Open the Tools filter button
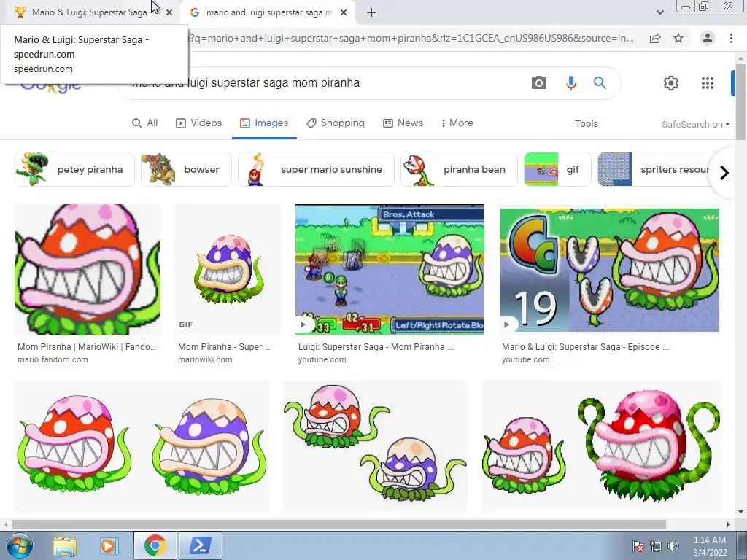Viewport: 747px width, 560px height. [586, 123]
